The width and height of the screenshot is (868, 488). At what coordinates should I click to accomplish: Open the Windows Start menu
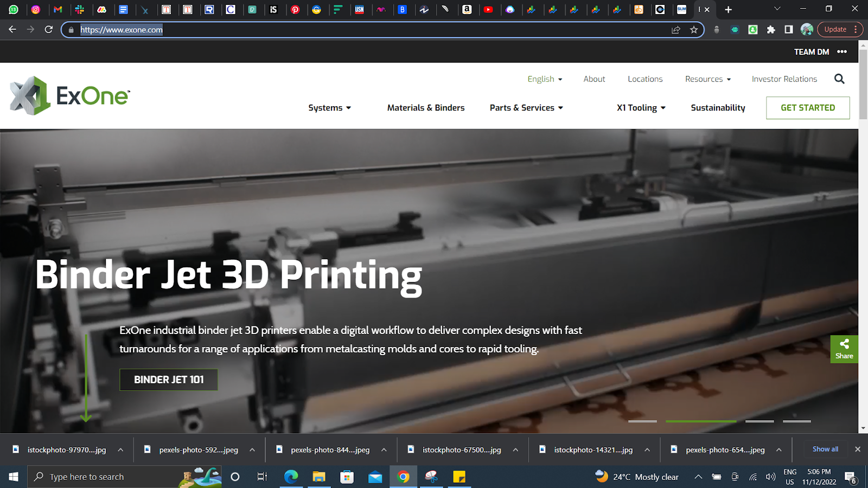(x=14, y=477)
